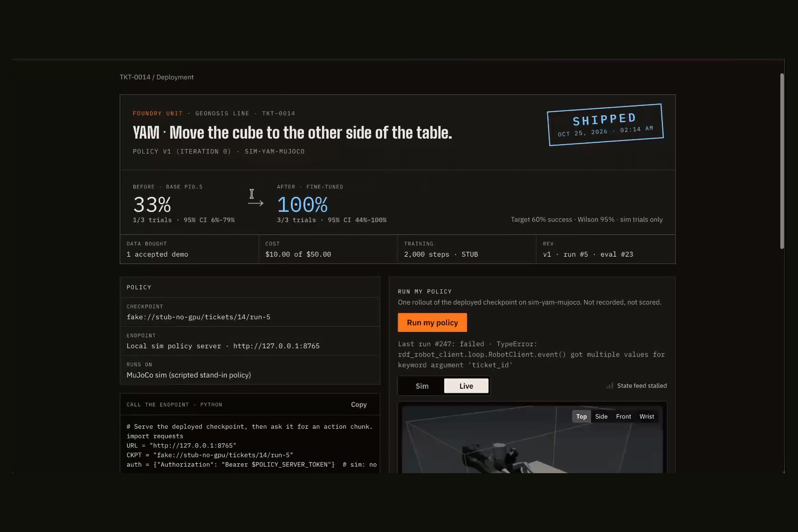This screenshot has height=532, width=798.
Task: Copy the Python endpoint snippet
Action: [359, 404]
